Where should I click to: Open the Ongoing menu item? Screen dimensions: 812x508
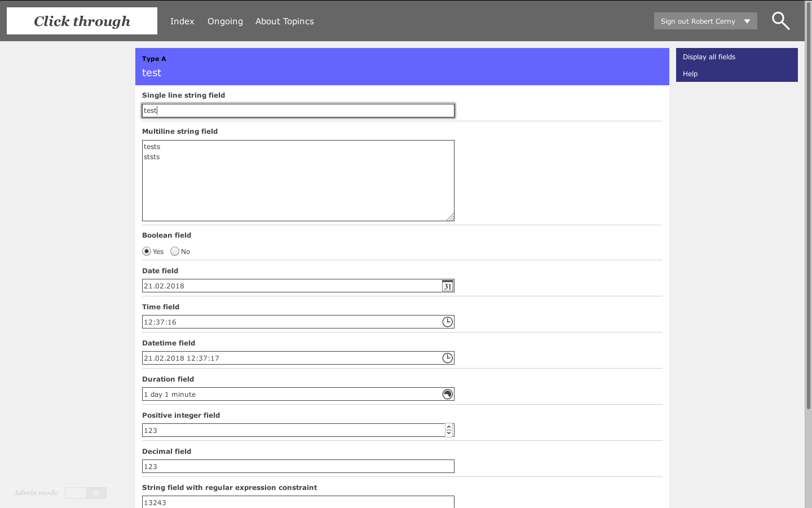(225, 21)
